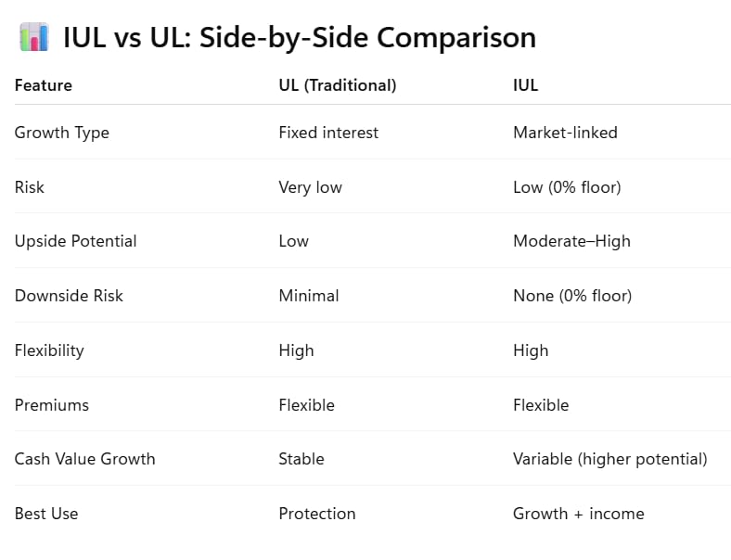Viewport: 731px width, 560px height.
Task: Click the Premiums row label
Action: tap(52, 405)
